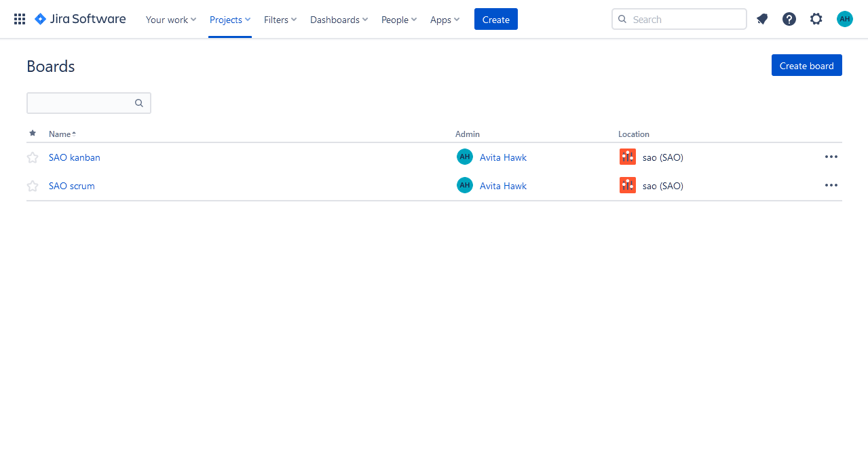The height and width of the screenshot is (474, 868).
Task: Open Jira settings via the gear icon
Action: pyautogui.click(x=816, y=19)
